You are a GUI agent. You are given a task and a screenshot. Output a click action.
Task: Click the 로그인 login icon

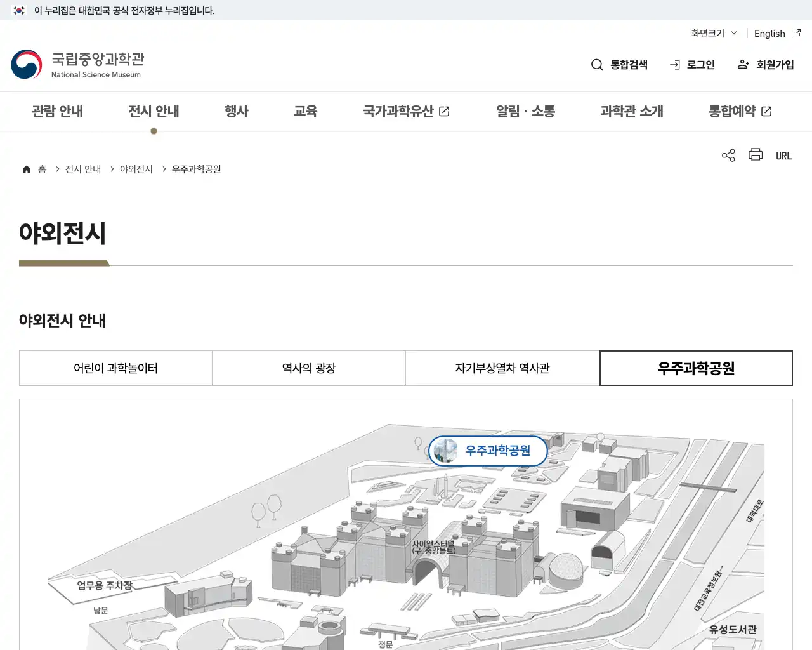tap(674, 64)
